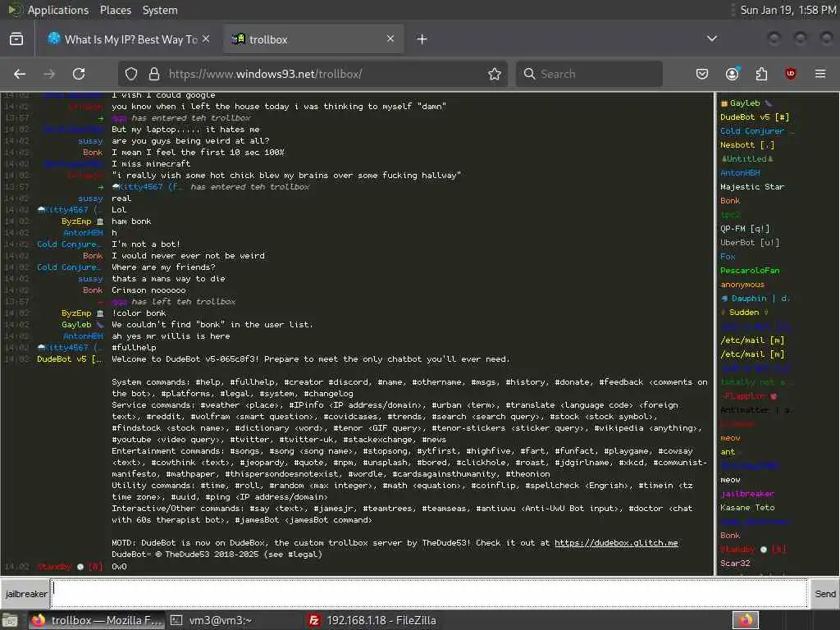
Task: Select the trollbox tab
Action: pyautogui.click(x=313, y=39)
